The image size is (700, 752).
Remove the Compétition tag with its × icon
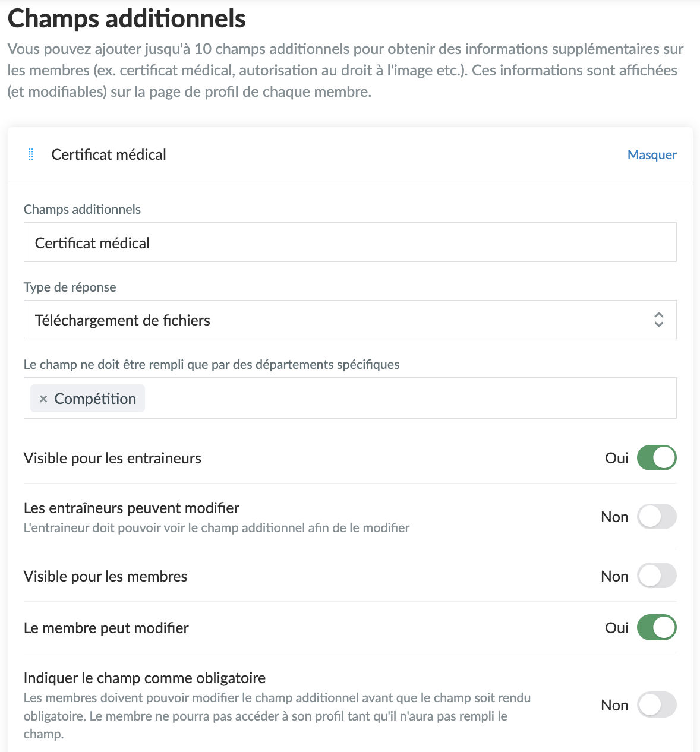click(43, 399)
